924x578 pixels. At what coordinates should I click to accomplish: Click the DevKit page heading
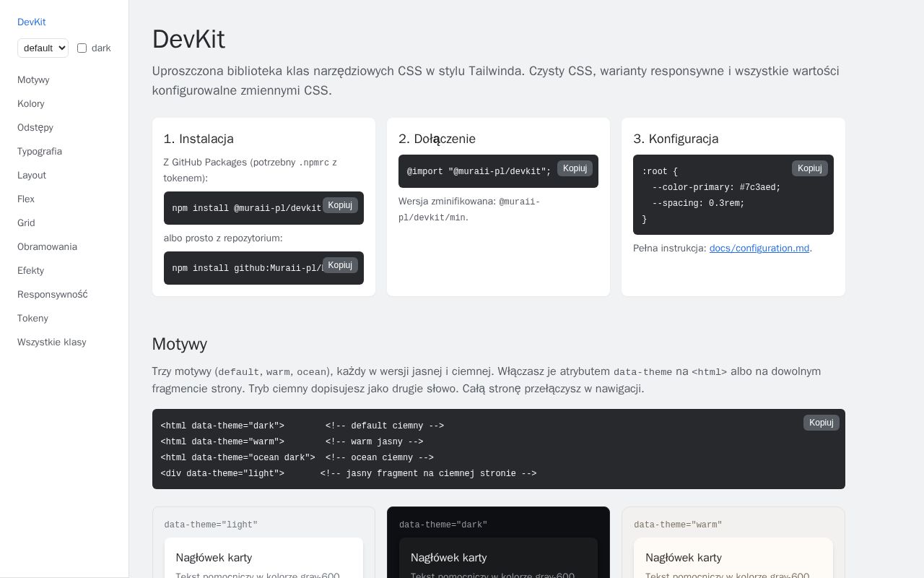pyautogui.click(x=188, y=39)
